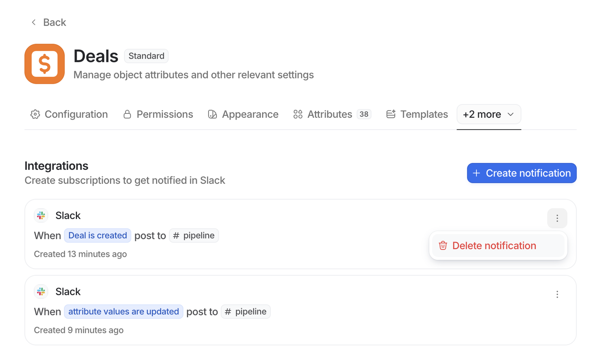The image size is (594, 364).
Task: Click the pipeline channel chip on the first card
Action: click(194, 236)
